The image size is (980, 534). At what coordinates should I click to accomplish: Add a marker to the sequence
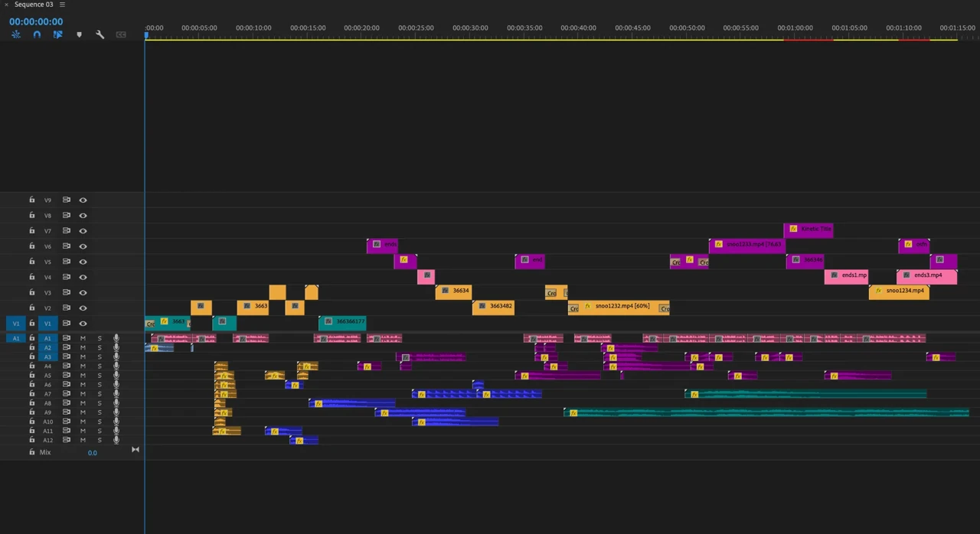pyautogui.click(x=79, y=34)
